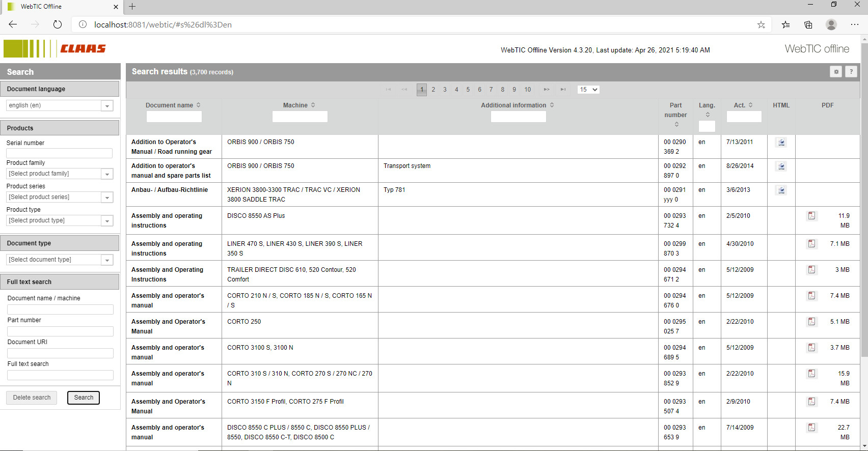Go to results page 3
Screen dimensions: 868x451
tap(445, 90)
